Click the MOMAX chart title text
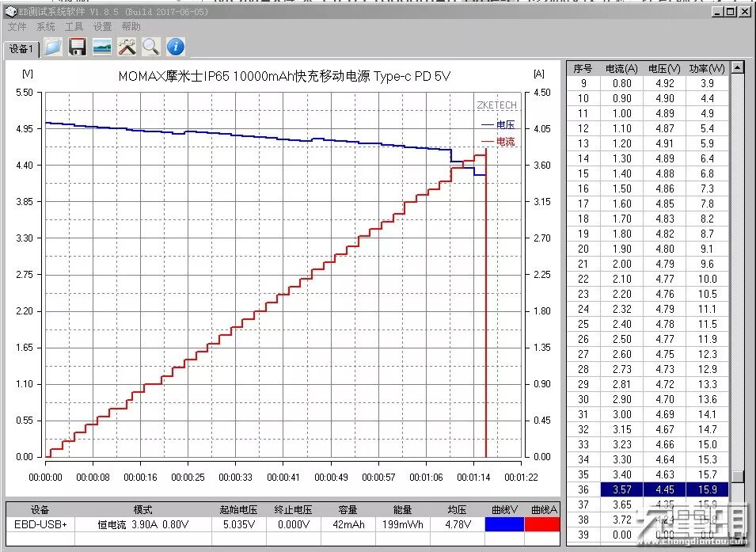The image size is (756, 552). pyautogui.click(x=284, y=76)
